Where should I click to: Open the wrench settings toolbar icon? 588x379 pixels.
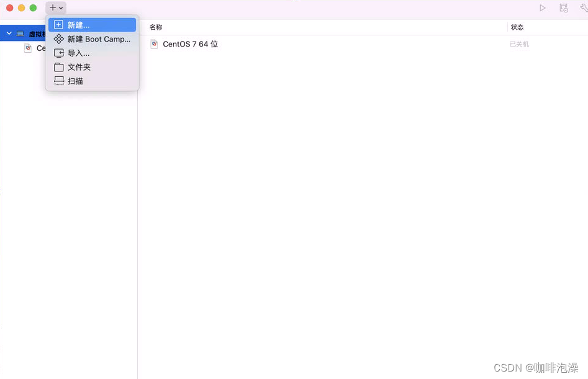pyautogui.click(x=584, y=8)
